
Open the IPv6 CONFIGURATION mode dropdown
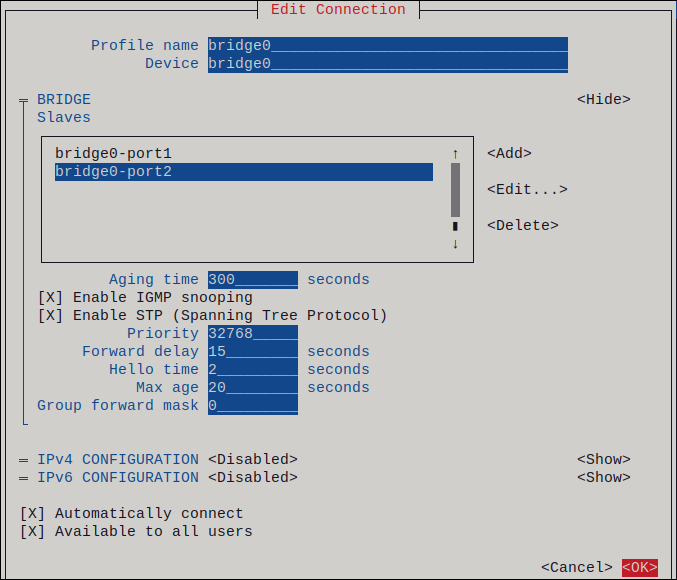252,478
